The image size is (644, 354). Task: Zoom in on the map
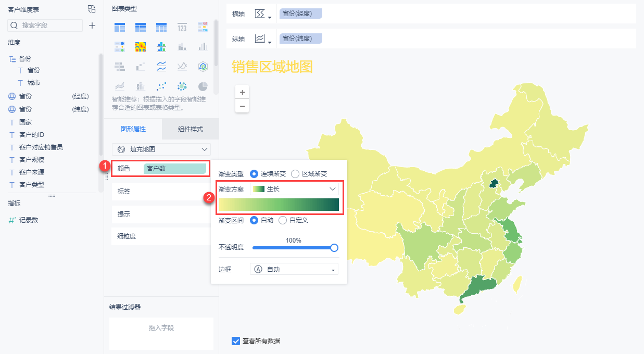(242, 92)
